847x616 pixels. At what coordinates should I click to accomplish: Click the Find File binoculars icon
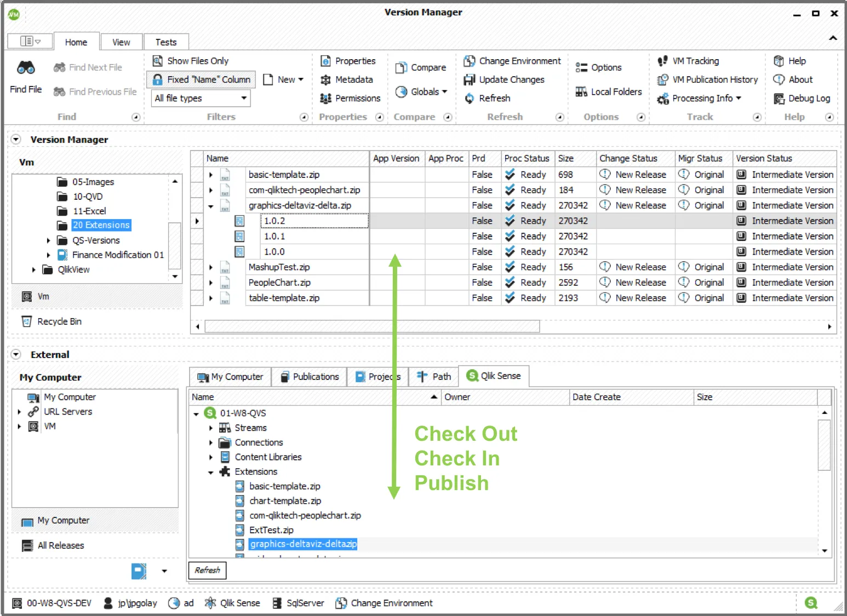pos(26,68)
